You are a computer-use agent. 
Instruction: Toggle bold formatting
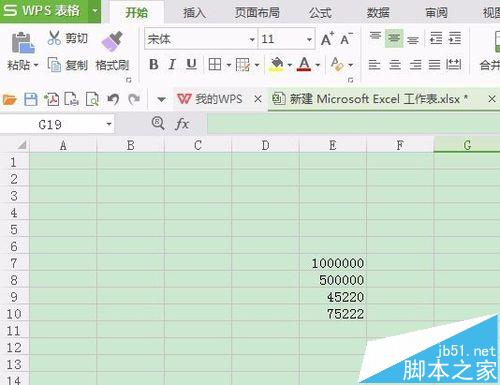point(154,64)
